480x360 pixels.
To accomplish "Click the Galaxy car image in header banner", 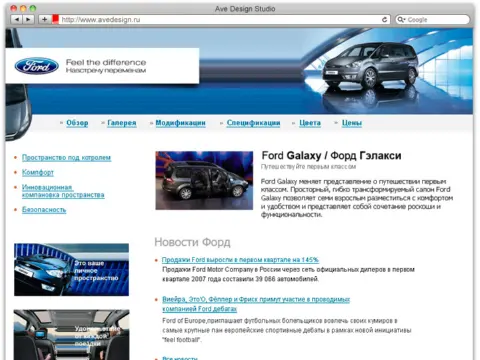I will (370, 66).
